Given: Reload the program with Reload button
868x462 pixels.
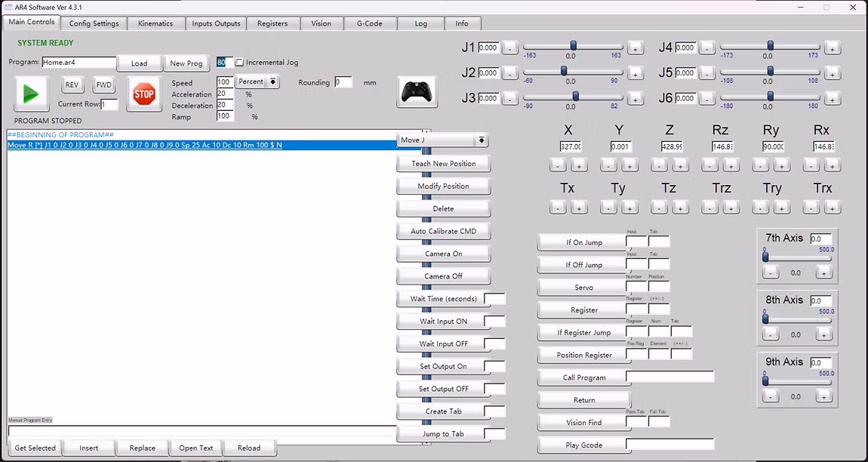Looking at the screenshot, I should 249,448.
